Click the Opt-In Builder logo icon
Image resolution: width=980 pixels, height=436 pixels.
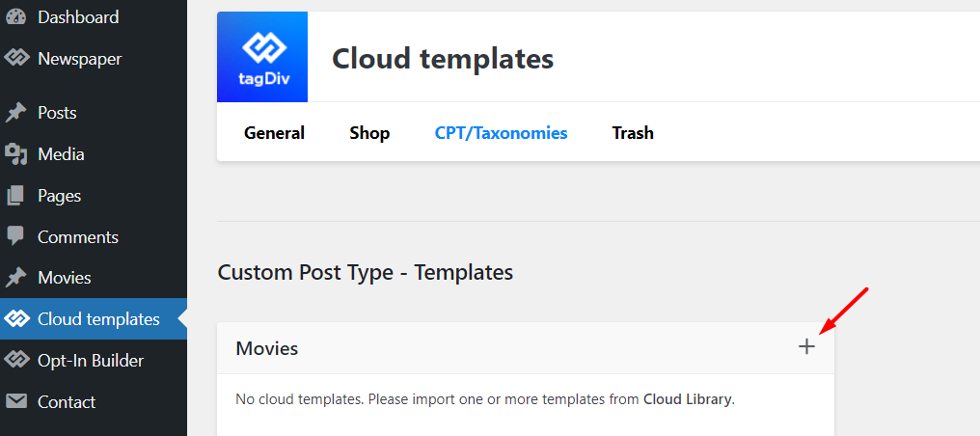click(x=16, y=361)
